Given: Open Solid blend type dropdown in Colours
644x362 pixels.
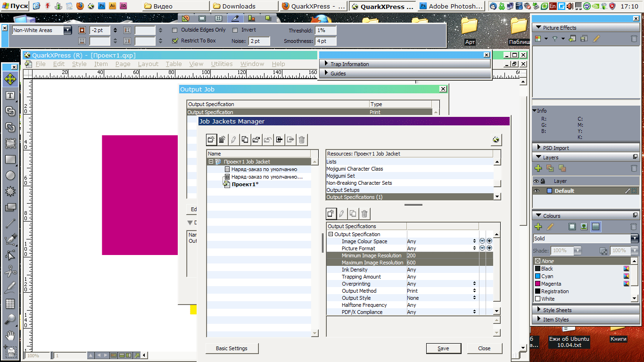Looking at the screenshot, I should 635,239.
